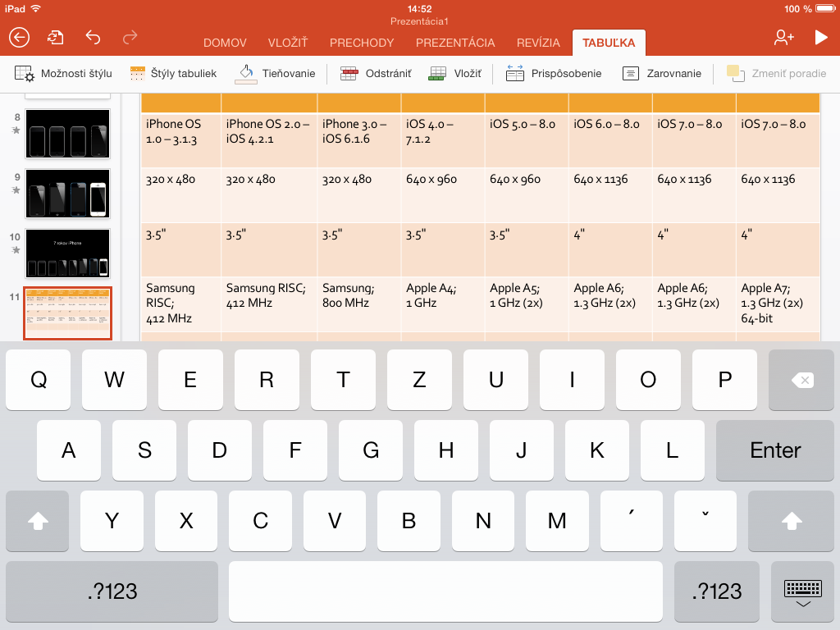The image size is (840, 630).
Task: Tap the Prezentácia1 document title
Action: 419,21
